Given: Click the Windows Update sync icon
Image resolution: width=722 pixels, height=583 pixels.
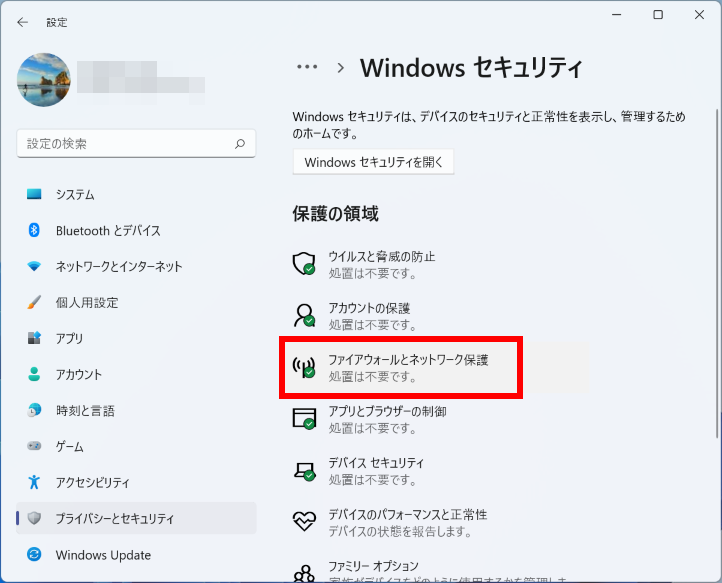Looking at the screenshot, I should (x=34, y=554).
